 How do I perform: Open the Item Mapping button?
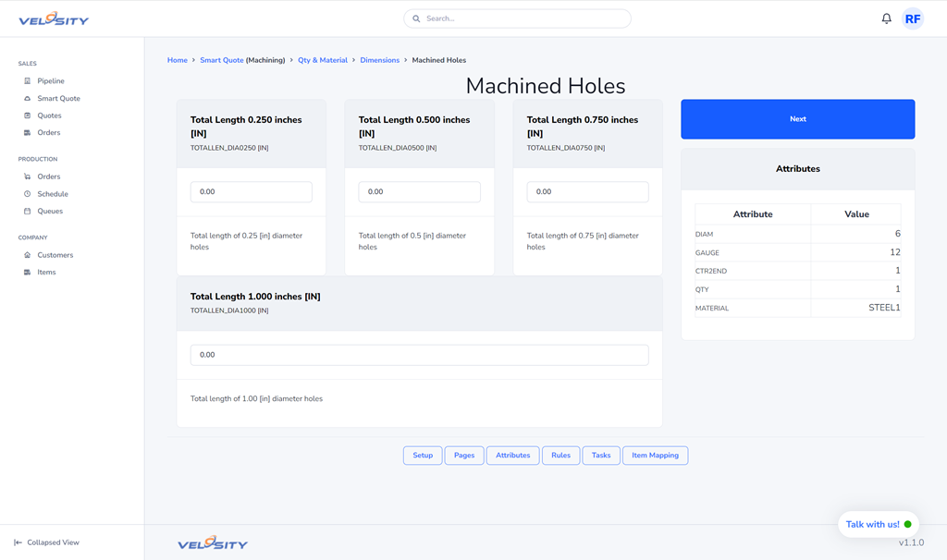pyautogui.click(x=655, y=456)
